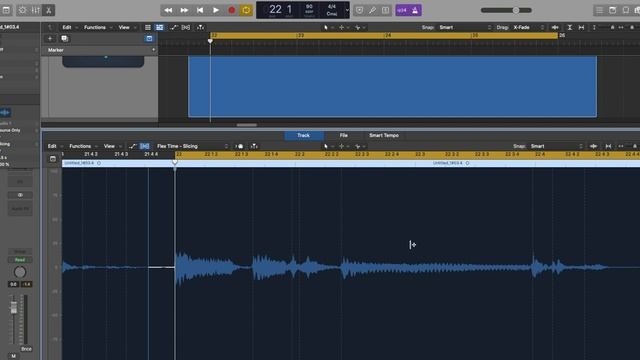Switch to the Smart Tempo tab
The width and height of the screenshot is (640, 360).
click(x=384, y=136)
